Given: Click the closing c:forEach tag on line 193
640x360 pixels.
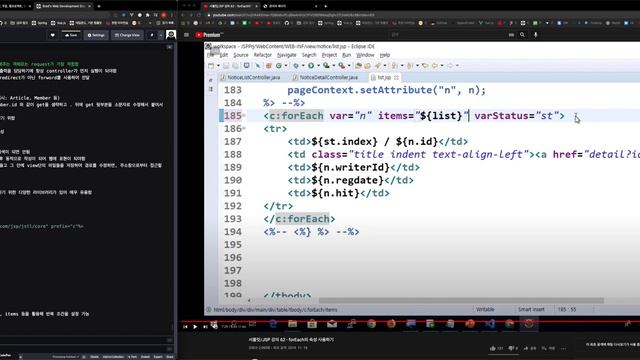Looking at the screenshot, I should (299, 219).
